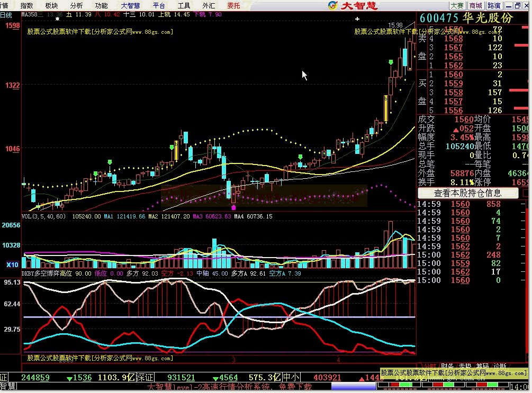Click the X10 volume scale label
Image resolution: width=532 pixels, height=393 pixels.
point(12,264)
